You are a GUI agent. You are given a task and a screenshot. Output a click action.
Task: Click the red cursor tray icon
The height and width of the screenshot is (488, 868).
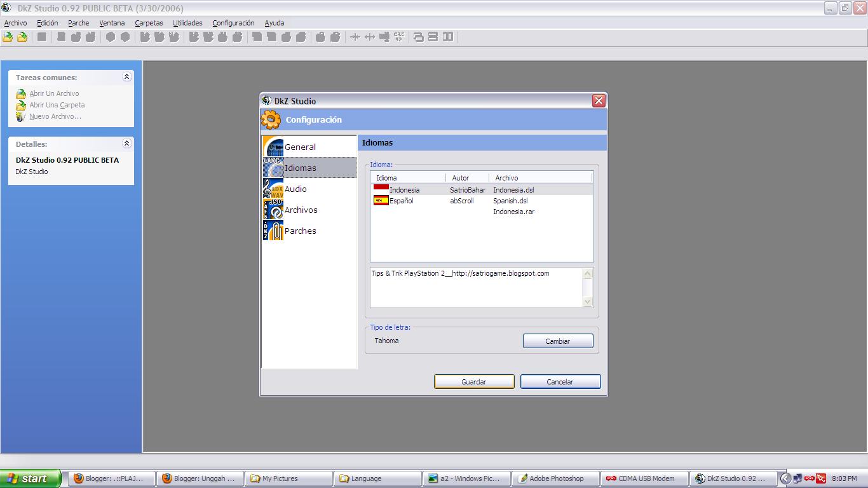click(821, 478)
